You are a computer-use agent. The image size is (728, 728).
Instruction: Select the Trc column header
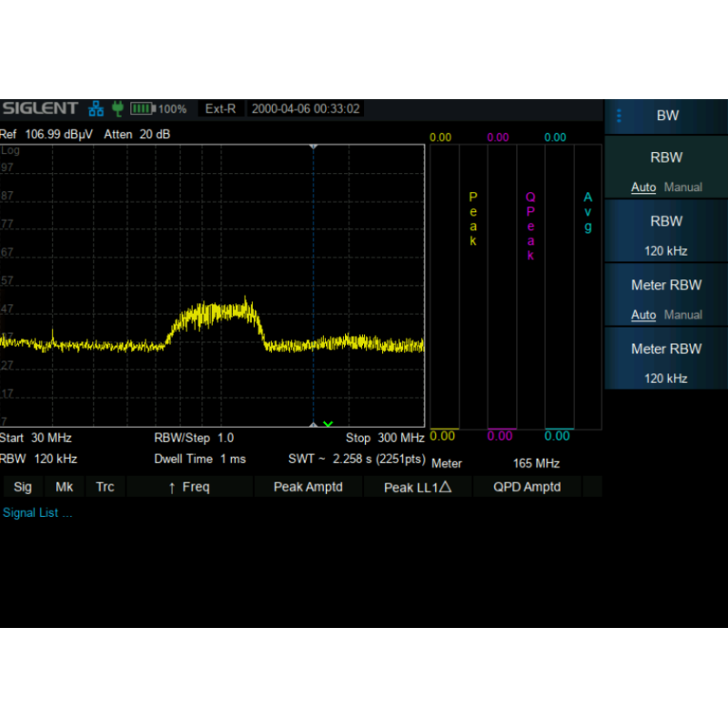pos(106,487)
